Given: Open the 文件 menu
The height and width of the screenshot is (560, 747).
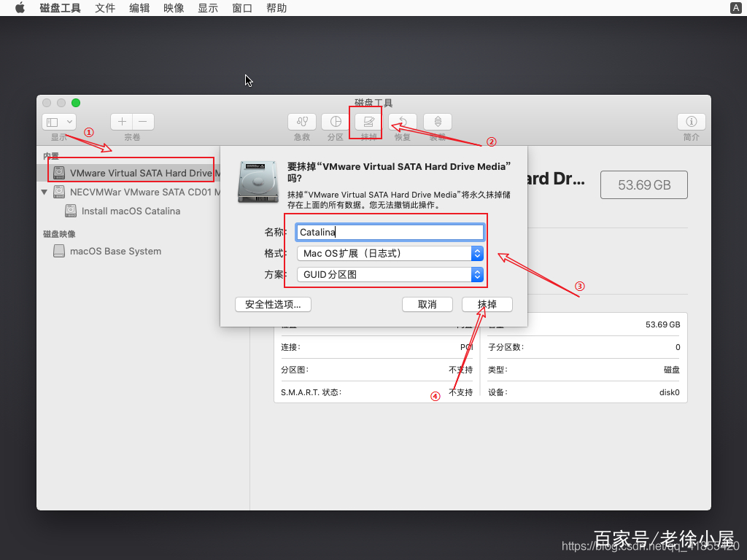Looking at the screenshot, I should 105,8.
